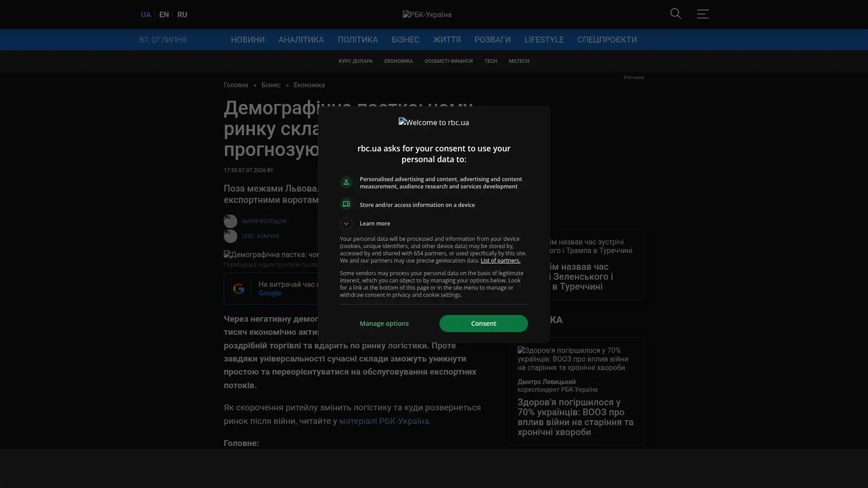The image size is (868, 488).
Task: Open the List of partners link
Action: coord(500,261)
